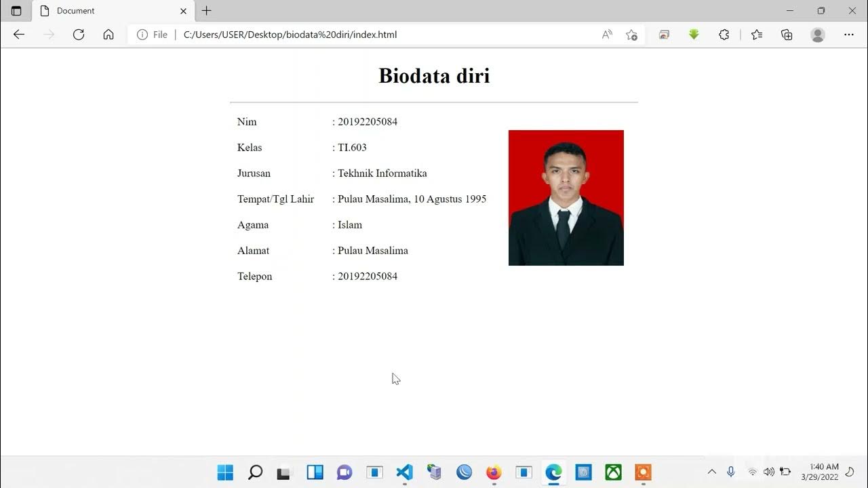Open the Xbox app on taskbar
The height and width of the screenshot is (488, 868).
pyautogui.click(x=613, y=472)
